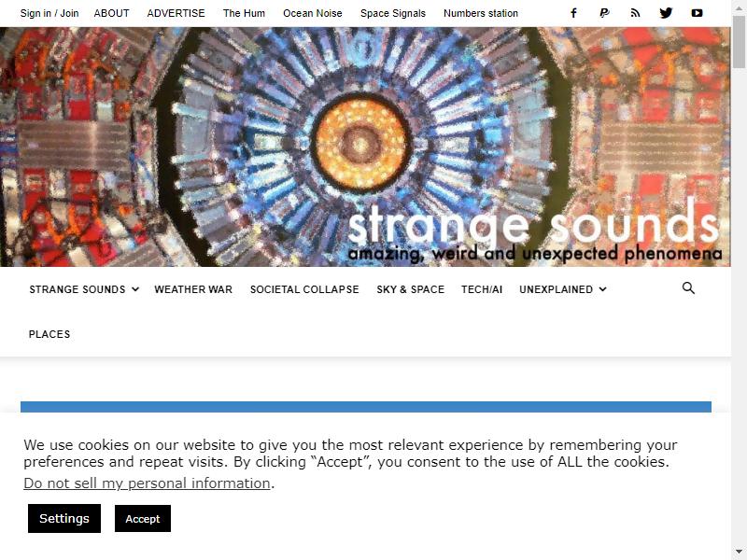Image resolution: width=747 pixels, height=560 pixels.
Task: Open the Twitter bird icon
Action: pos(666,13)
